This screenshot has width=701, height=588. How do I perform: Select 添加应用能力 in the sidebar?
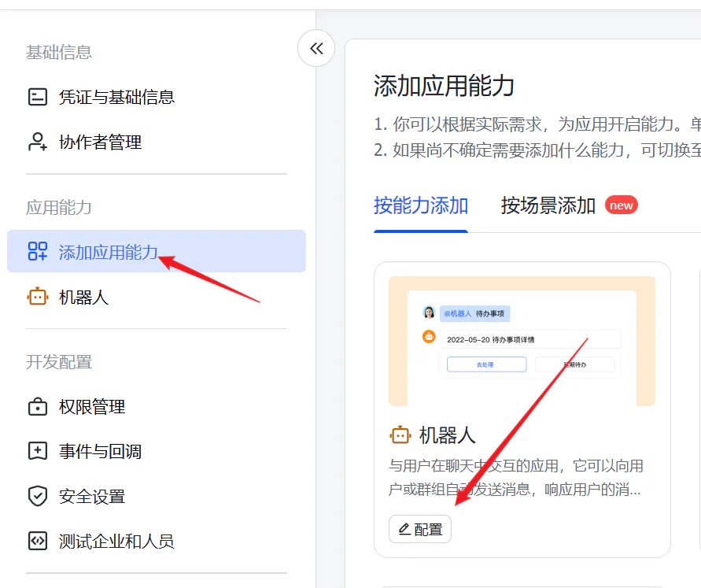157,251
